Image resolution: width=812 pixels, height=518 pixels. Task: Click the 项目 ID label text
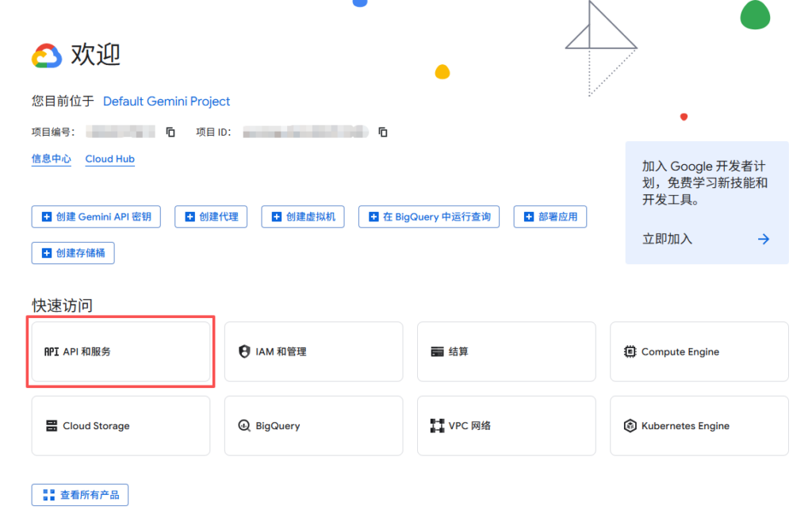[x=213, y=132]
